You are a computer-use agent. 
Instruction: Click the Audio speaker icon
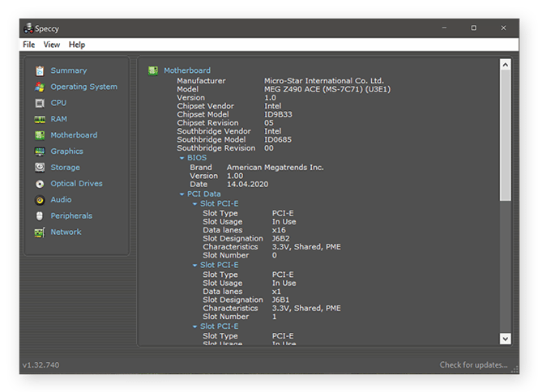click(x=40, y=200)
